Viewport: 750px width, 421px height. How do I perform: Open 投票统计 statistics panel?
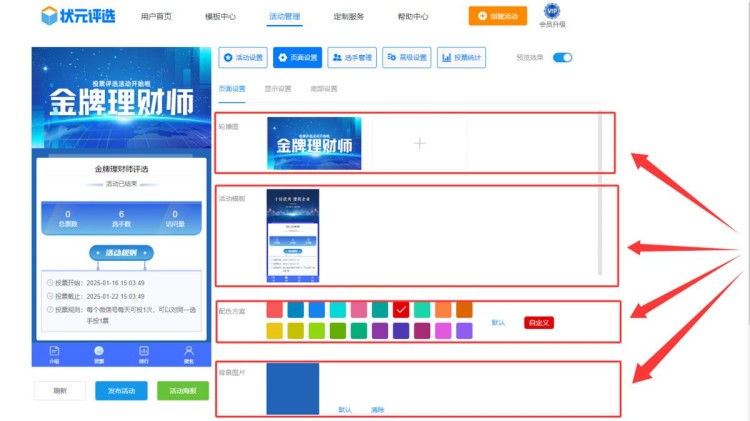[461, 58]
